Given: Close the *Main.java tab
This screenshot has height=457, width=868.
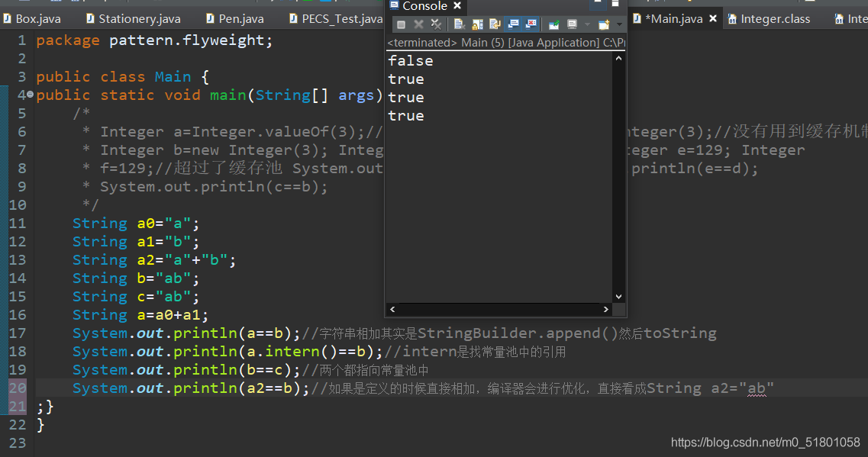Looking at the screenshot, I should (713, 19).
